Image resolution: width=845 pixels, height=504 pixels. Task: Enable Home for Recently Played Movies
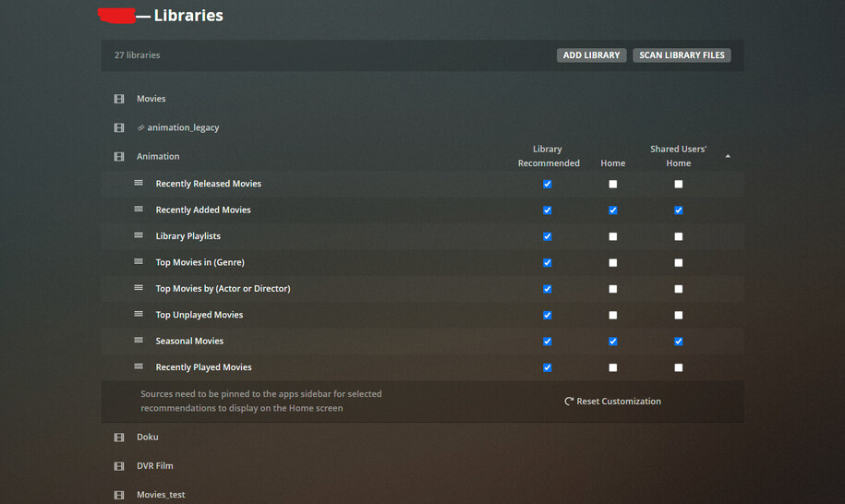(x=612, y=367)
